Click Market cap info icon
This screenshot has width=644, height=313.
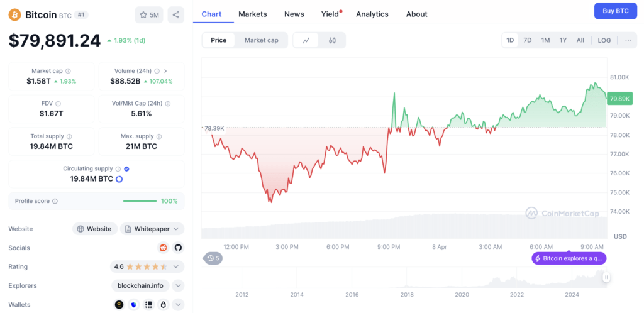pyautogui.click(x=68, y=71)
